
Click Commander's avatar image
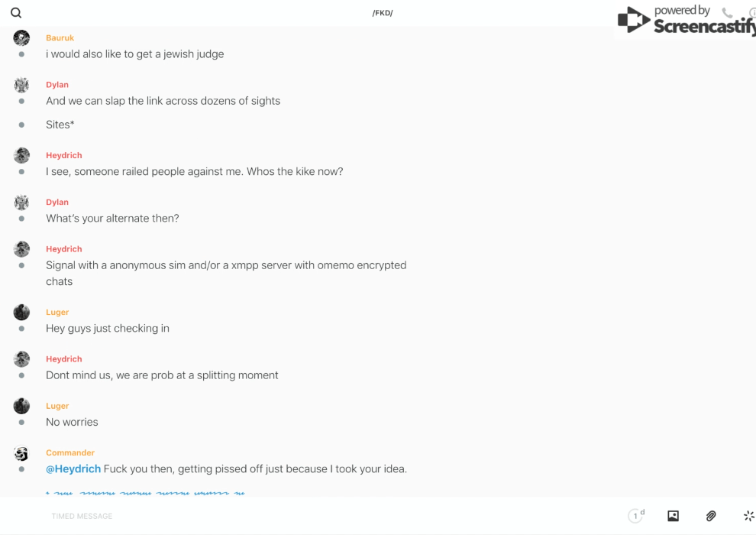pos(21,453)
